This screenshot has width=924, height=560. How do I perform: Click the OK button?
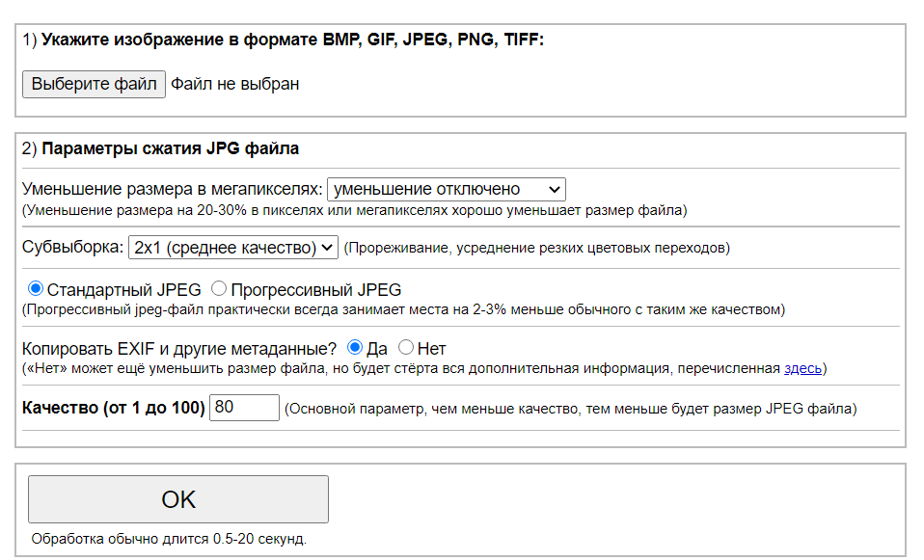[x=178, y=499]
